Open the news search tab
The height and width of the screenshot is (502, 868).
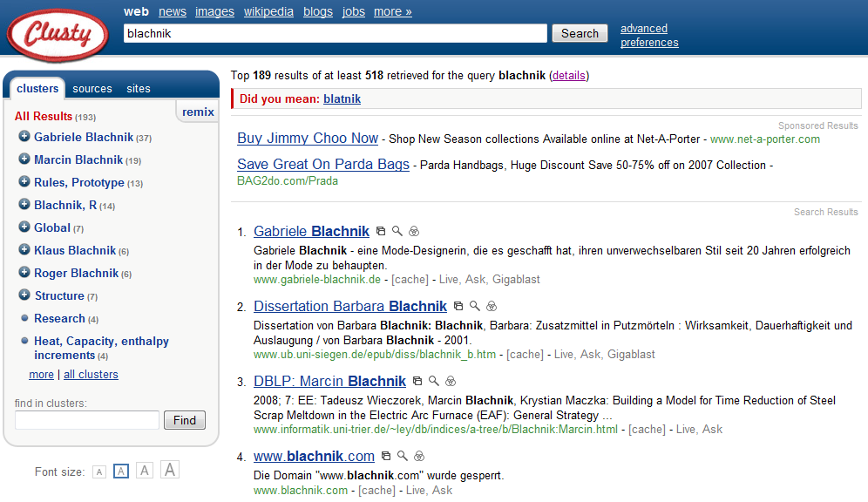[x=173, y=11]
